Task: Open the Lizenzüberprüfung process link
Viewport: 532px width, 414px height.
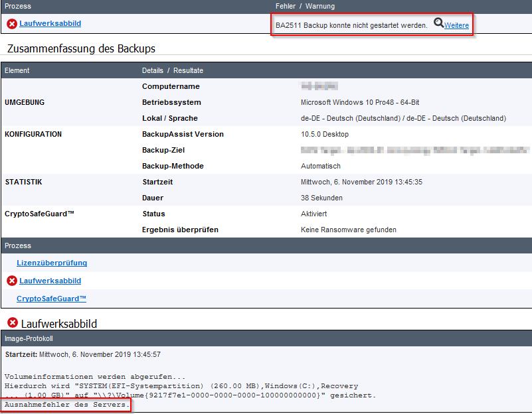Action: point(52,263)
